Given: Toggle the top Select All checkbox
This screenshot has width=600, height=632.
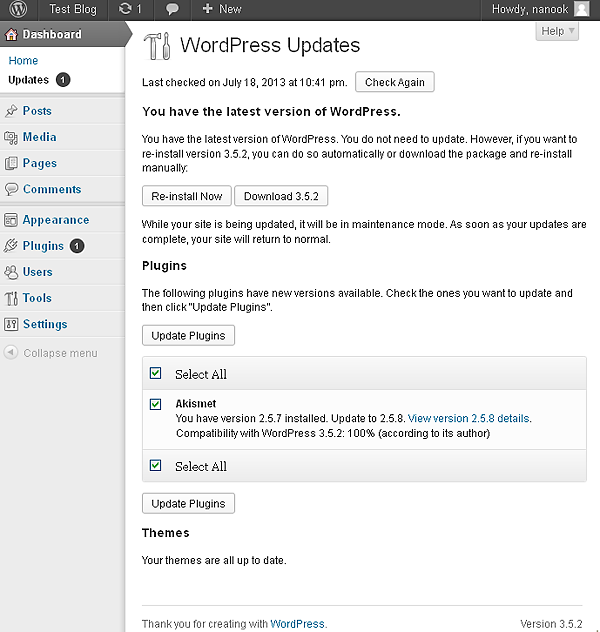Looking at the screenshot, I should (x=156, y=373).
